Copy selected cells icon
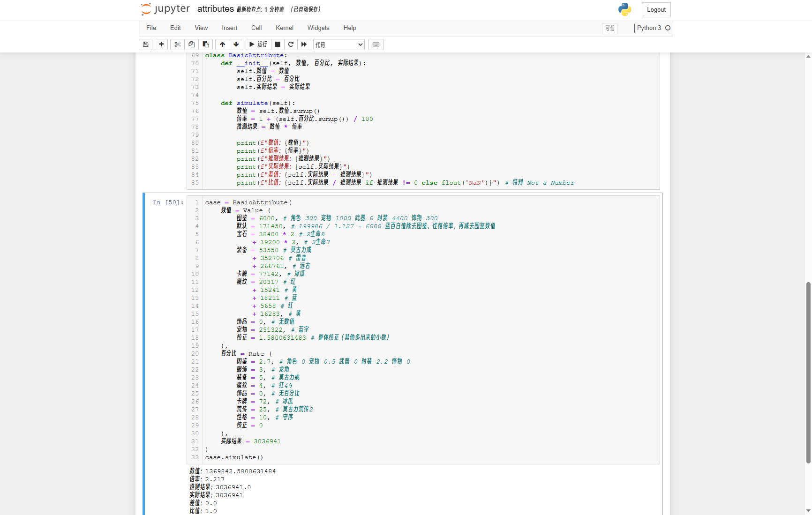This screenshot has width=812, height=515. [x=191, y=45]
